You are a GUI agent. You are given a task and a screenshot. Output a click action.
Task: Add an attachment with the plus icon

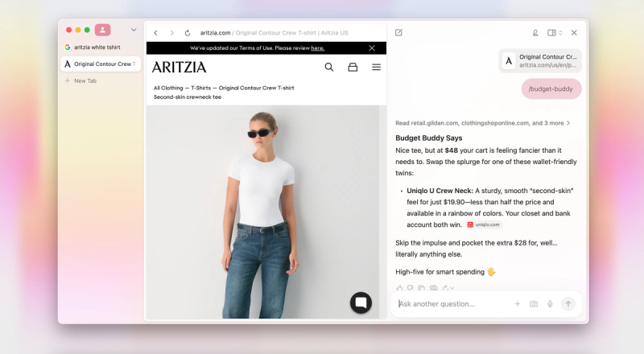pyautogui.click(x=518, y=304)
